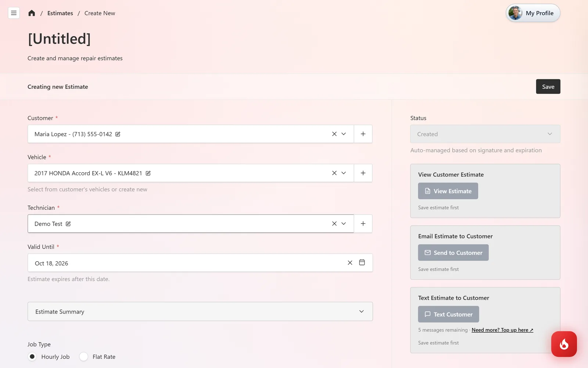The image size is (588, 368).
Task: Clear the selected vehicle
Action: pos(334,173)
